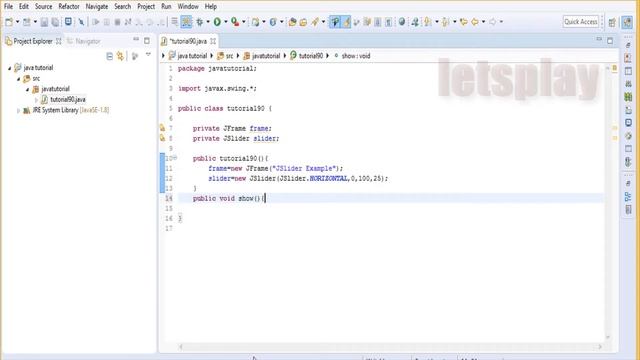
Task: Click the green Run button
Action: (218, 22)
